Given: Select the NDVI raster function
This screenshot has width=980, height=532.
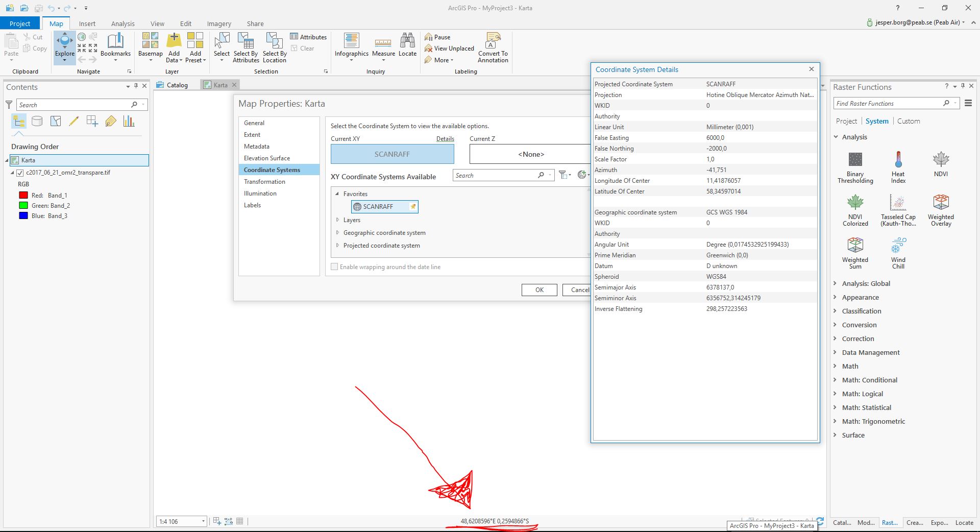Looking at the screenshot, I should 941,164.
